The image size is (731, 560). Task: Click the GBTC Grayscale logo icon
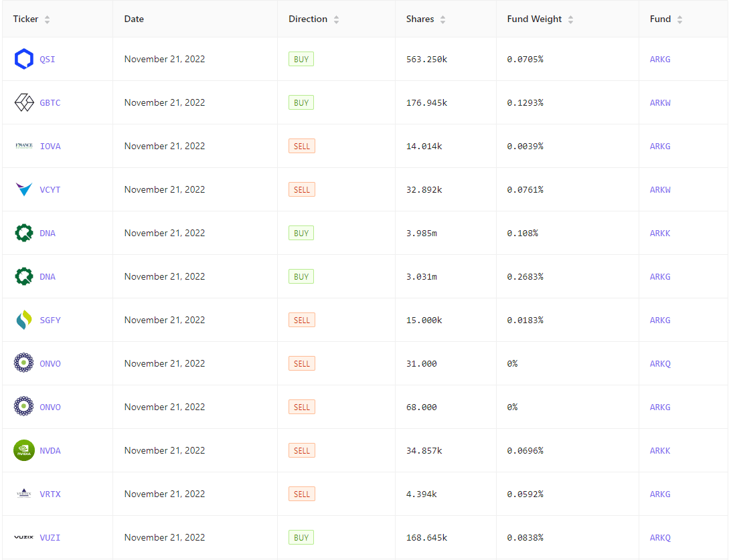click(x=24, y=103)
